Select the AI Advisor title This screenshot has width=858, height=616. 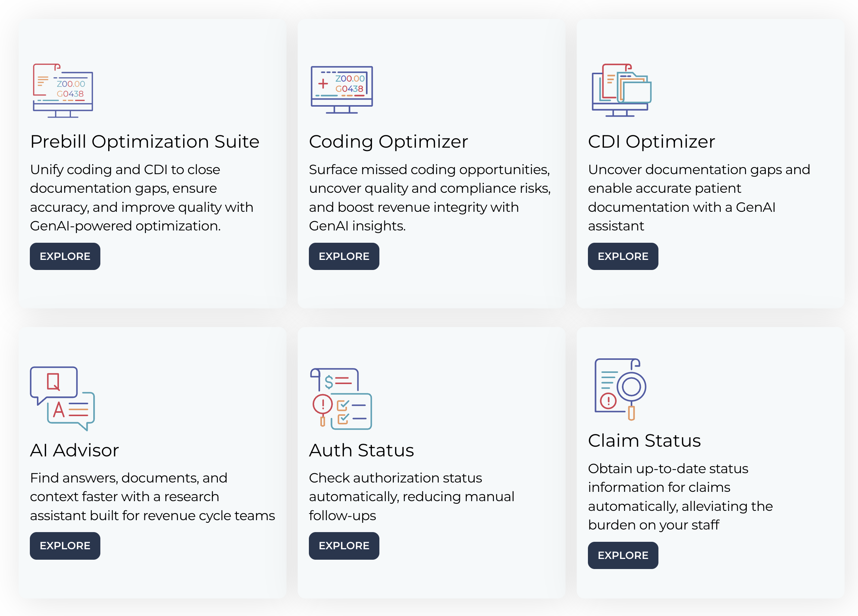[74, 450]
